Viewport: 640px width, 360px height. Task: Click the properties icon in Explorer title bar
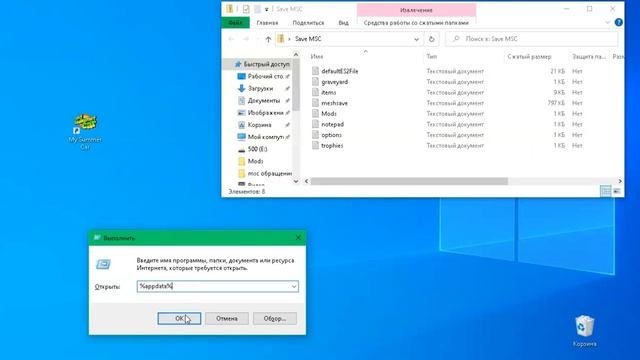[x=246, y=9]
